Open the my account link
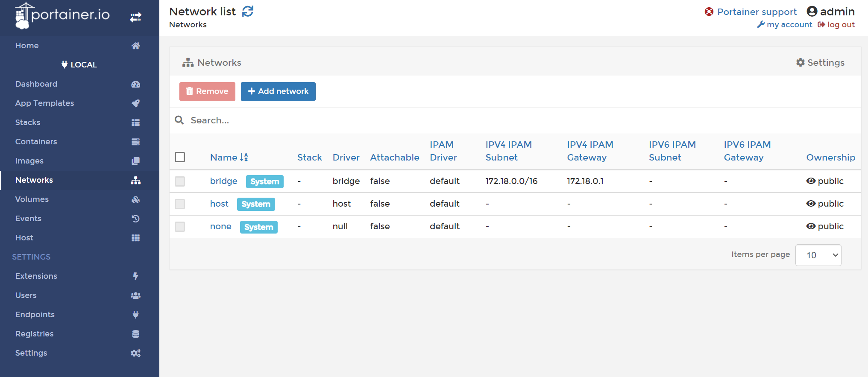The width and height of the screenshot is (868, 377). tap(785, 25)
